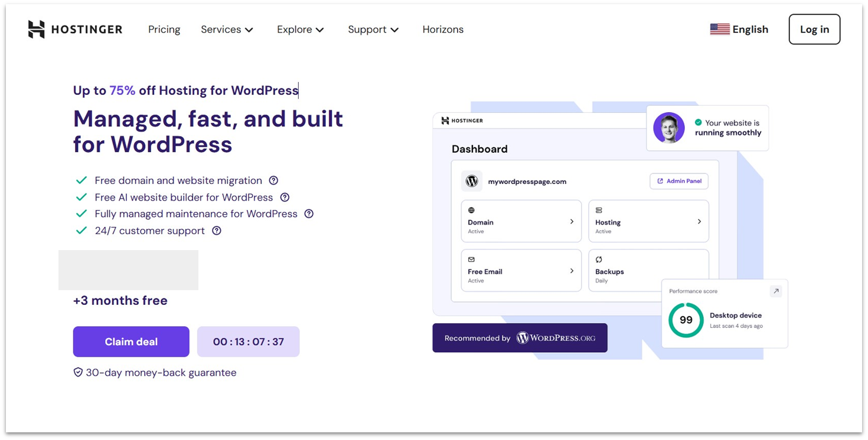
Task: Change language from English
Action: click(750, 29)
